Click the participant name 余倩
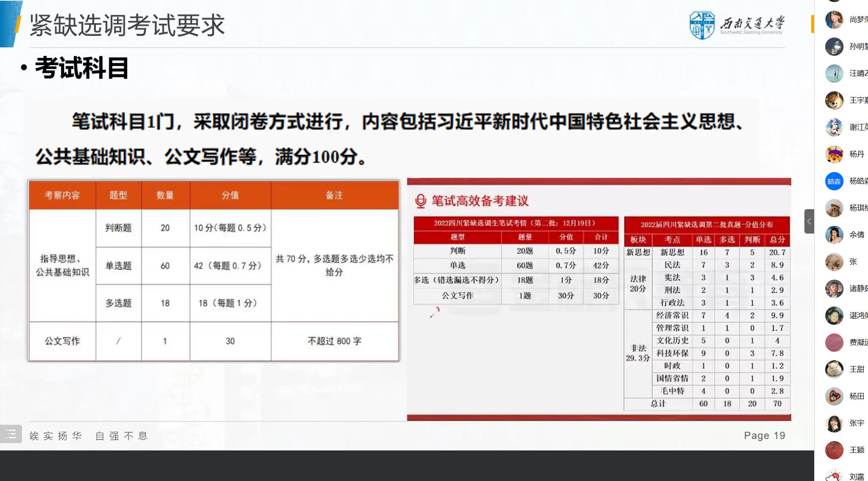Viewport: 868px width, 481px height. coord(857,235)
